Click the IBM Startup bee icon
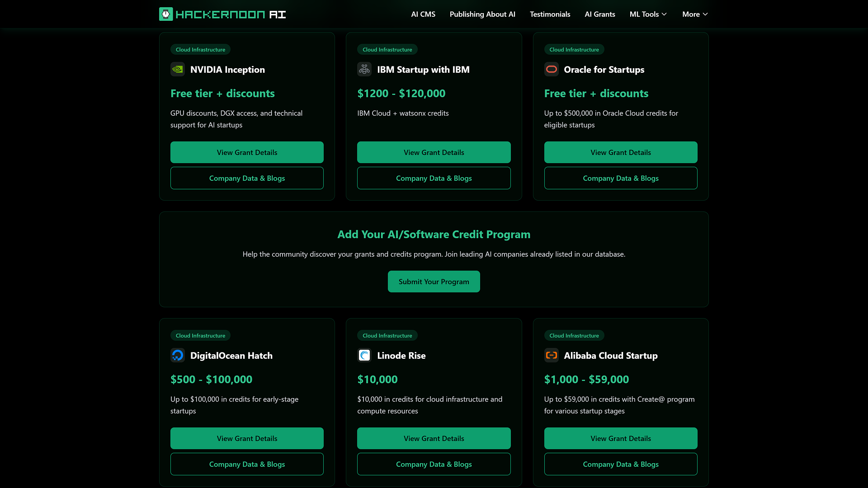868x488 pixels. click(x=364, y=70)
